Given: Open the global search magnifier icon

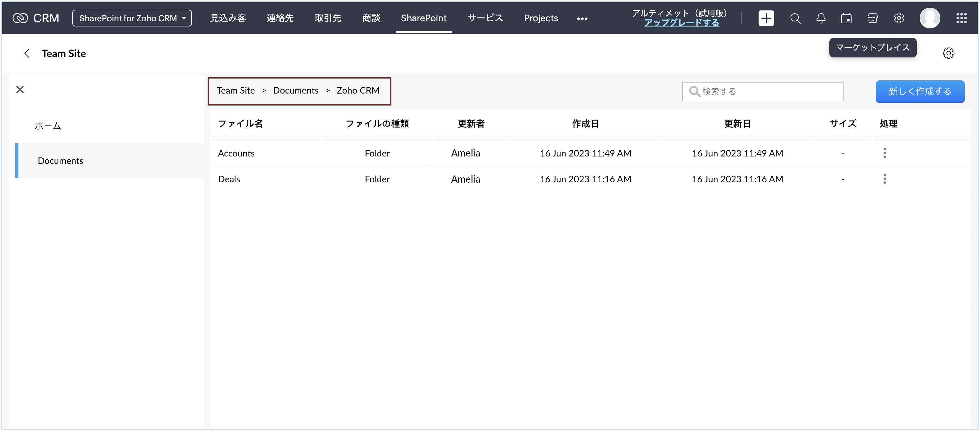Looking at the screenshot, I should [795, 18].
